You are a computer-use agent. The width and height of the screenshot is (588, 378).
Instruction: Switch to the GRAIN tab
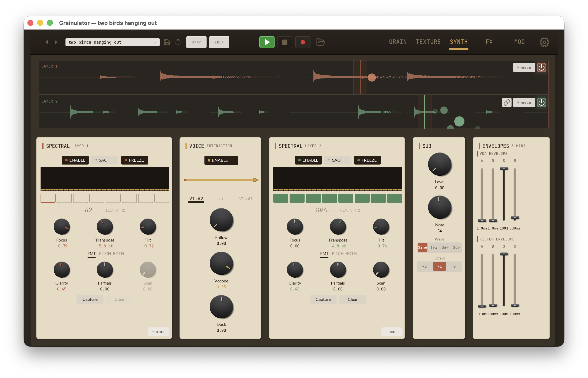click(x=398, y=42)
